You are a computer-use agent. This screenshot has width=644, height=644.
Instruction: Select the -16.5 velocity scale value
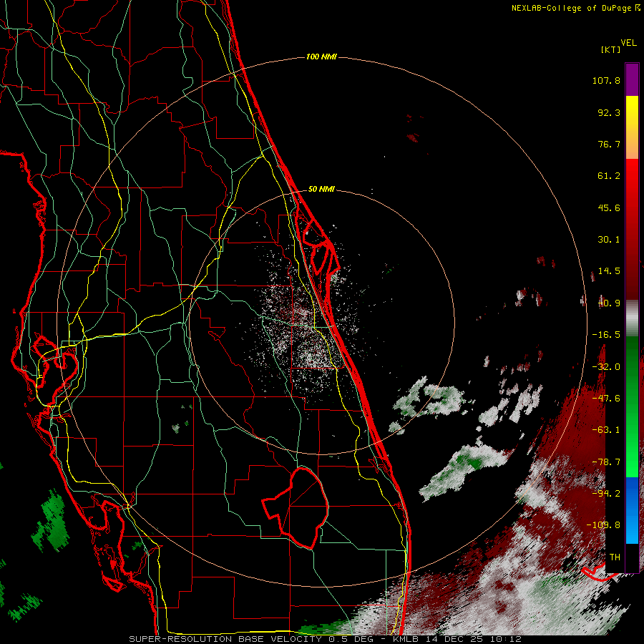606,335
